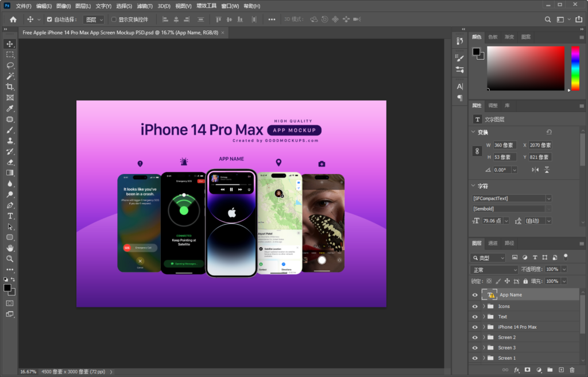The height and width of the screenshot is (377, 588).
Task: Switch to the 色板 Swatches tab
Action: (493, 37)
